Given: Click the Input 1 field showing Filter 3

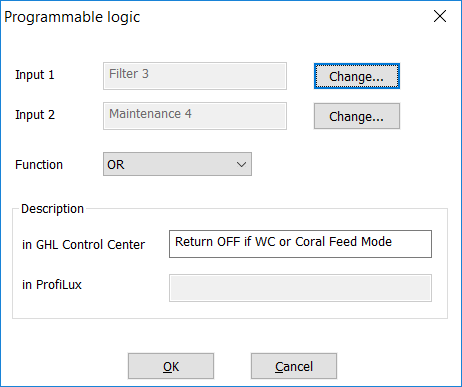Looking at the screenshot, I should 195,76.
